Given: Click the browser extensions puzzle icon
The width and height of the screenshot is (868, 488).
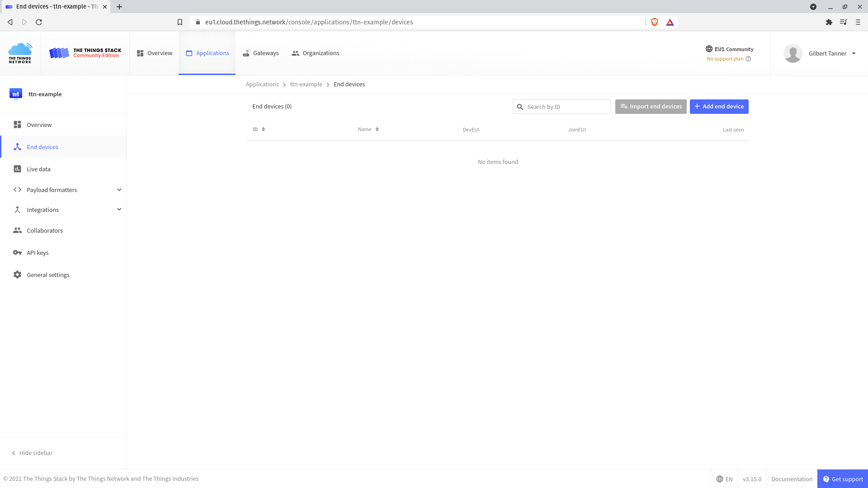Looking at the screenshot, I should coord(829,22).
